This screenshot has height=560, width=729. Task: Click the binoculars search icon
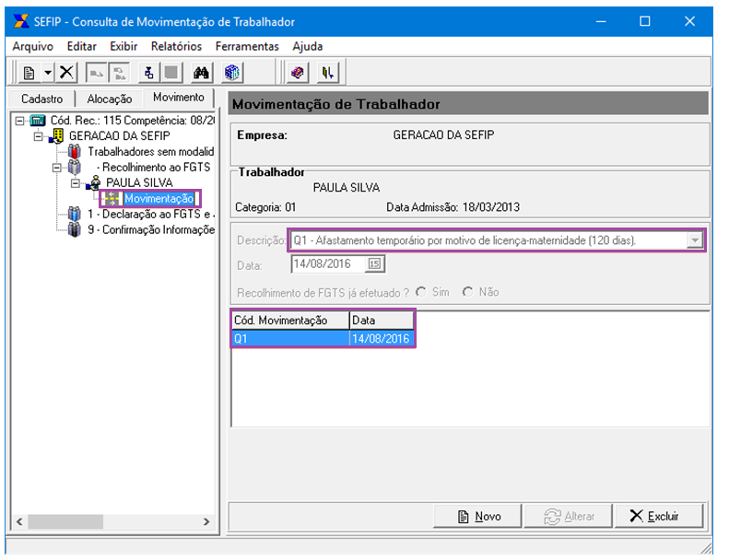[201, 73]
